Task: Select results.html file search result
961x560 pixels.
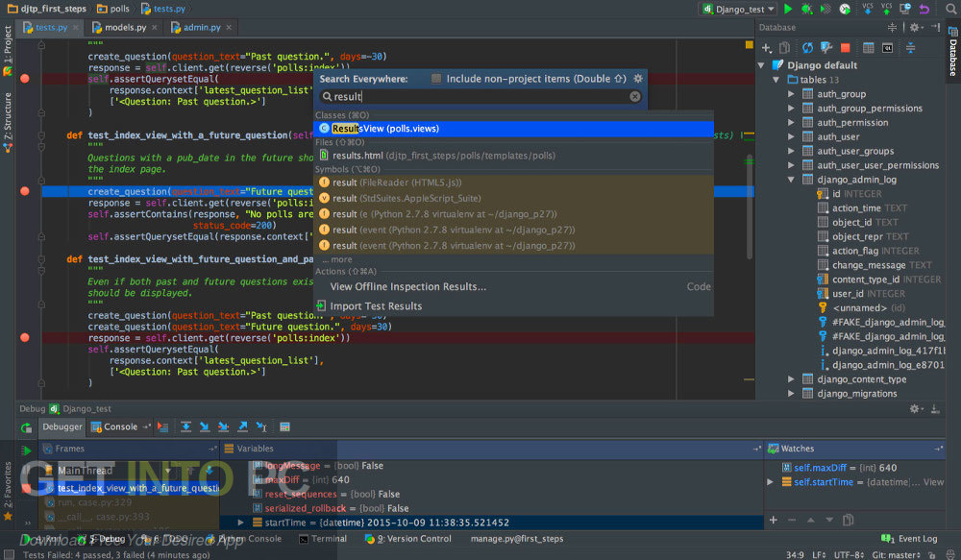Action: (513, 156)
